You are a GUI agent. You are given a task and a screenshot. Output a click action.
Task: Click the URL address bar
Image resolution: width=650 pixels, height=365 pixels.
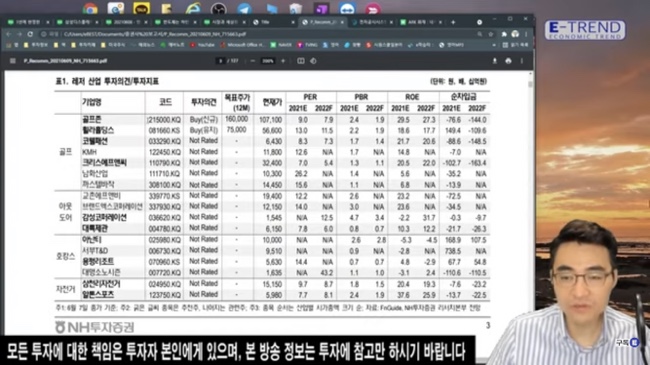click(x=265, y=34)
